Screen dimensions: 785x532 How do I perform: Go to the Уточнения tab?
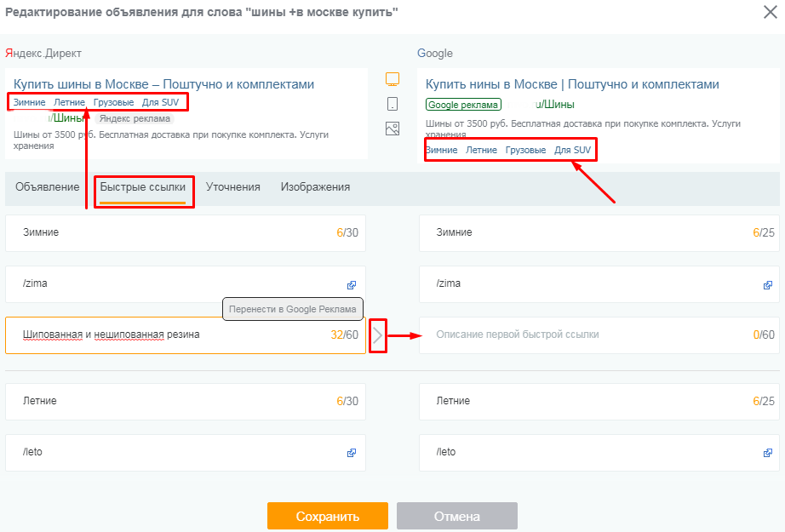pos(232,187)
